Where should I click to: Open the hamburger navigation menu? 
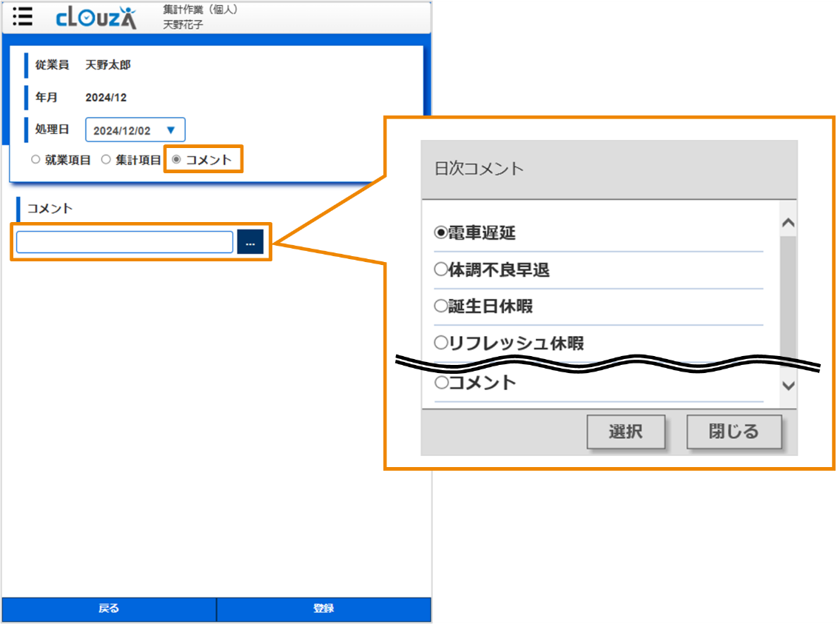click(x=22, y=17)
